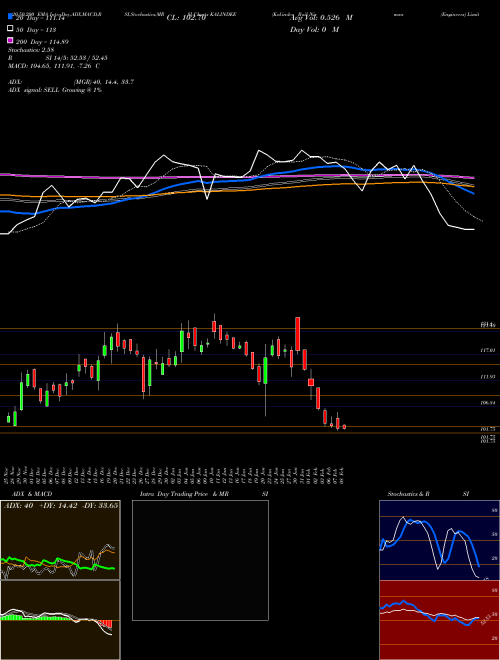Select the '50 Day = 118' label
500x660 pixels.
(x=36, y=30)
